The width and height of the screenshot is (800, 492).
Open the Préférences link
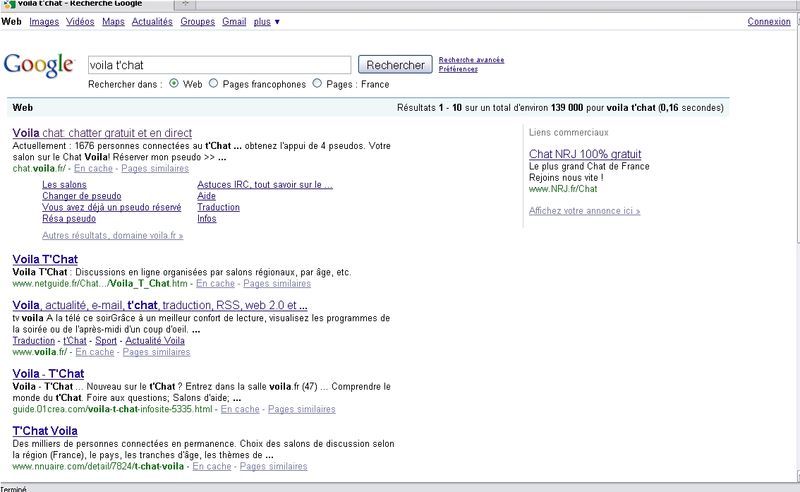[458, 69]
